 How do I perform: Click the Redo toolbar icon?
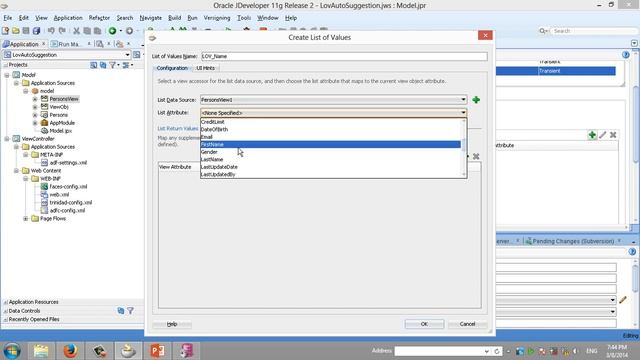point(62,31)
